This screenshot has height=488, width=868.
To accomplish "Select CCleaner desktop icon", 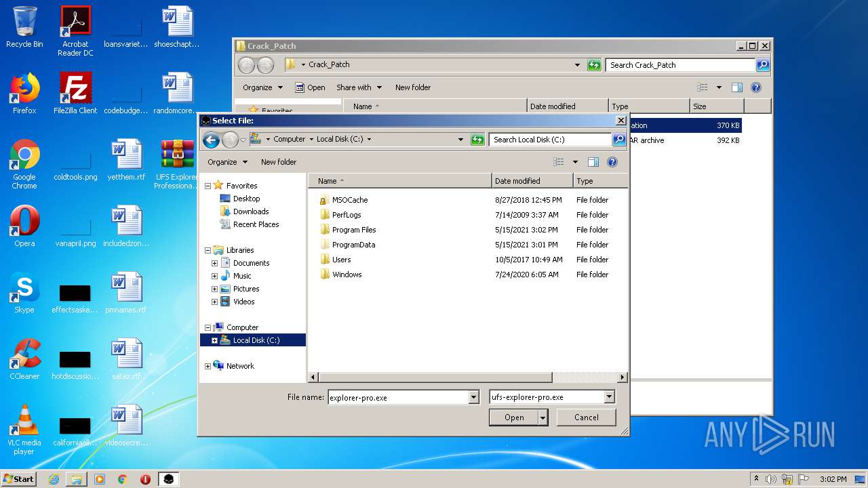I will pos(24,359).
